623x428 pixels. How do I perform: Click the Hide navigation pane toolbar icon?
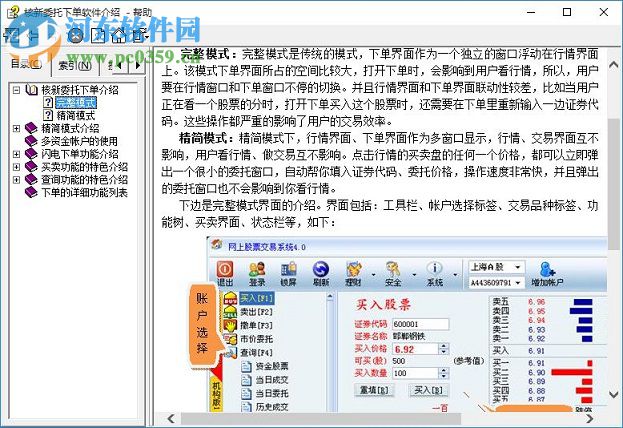12,35
